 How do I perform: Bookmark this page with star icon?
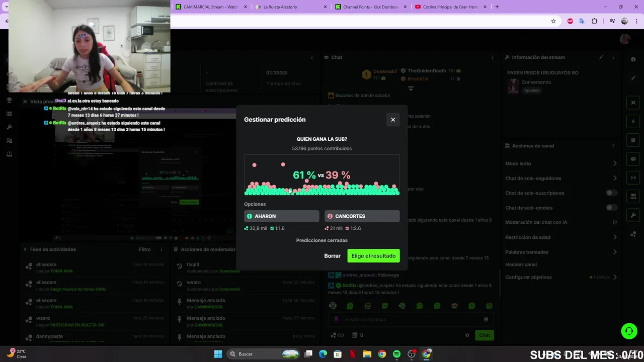click(x=553, y=21)
